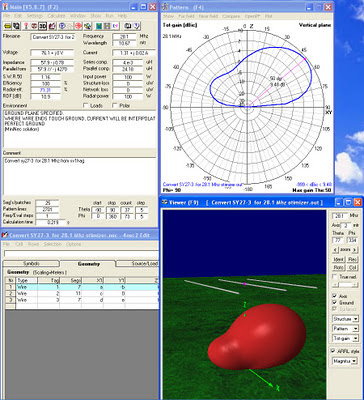Click the icon left of the 3D button
This screenshot has height=400, width=364.
point(34,26)
